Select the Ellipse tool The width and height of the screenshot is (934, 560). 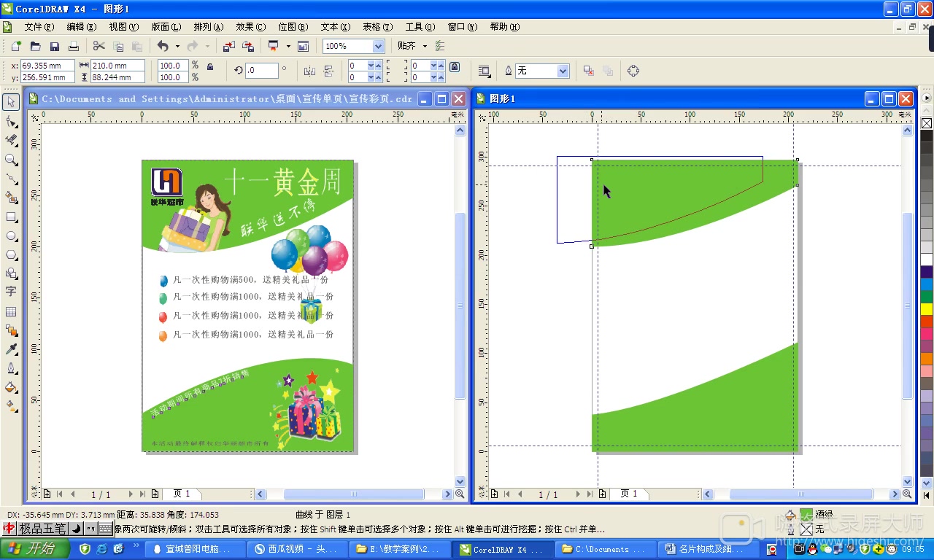[x=11, y=236]
